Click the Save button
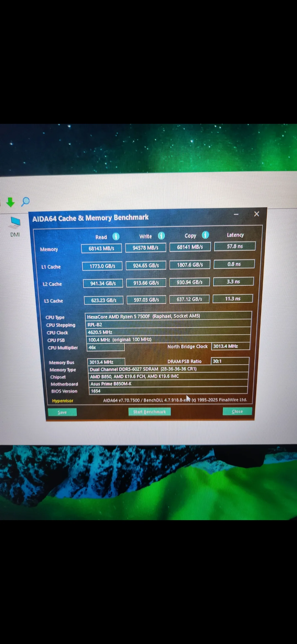Image resolution: width=297 pixels, height=644 pixels. (62, 412)
